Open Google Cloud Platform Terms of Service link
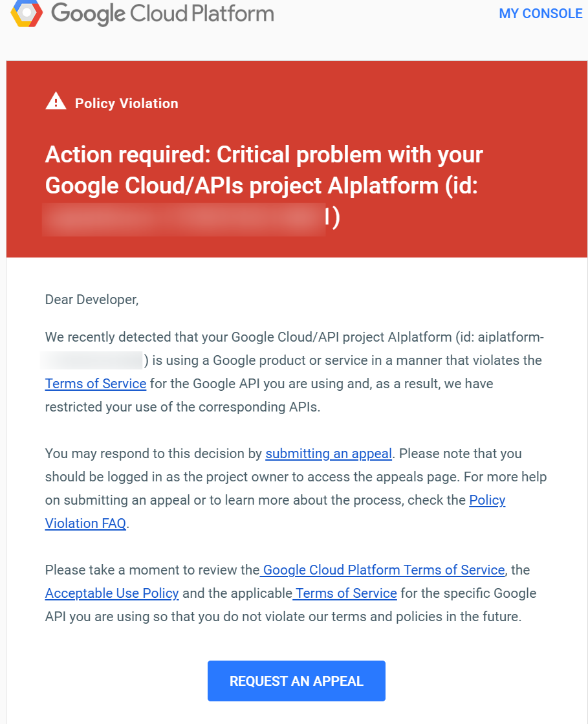This screenshot has width=588, height=724. (x=382, y=570)
